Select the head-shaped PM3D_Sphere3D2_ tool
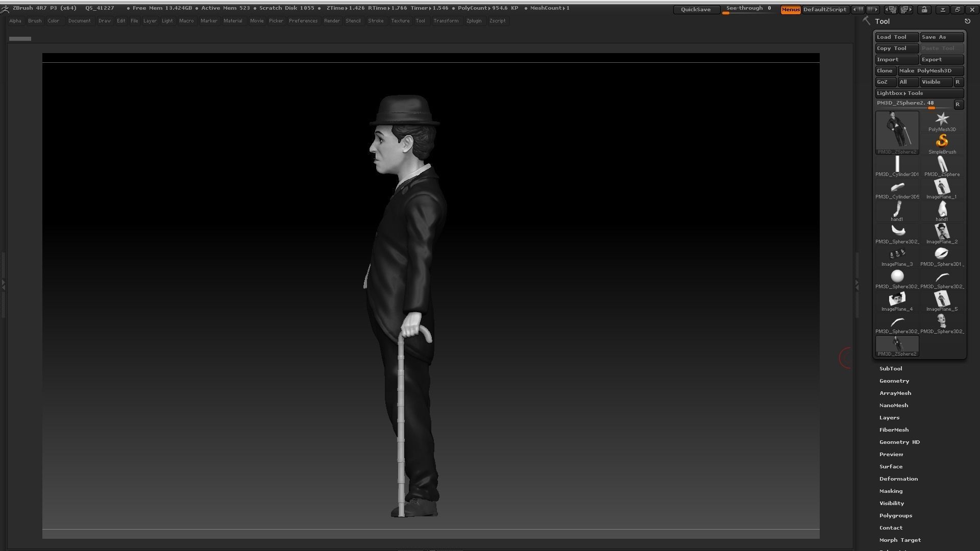 (942, 324)
